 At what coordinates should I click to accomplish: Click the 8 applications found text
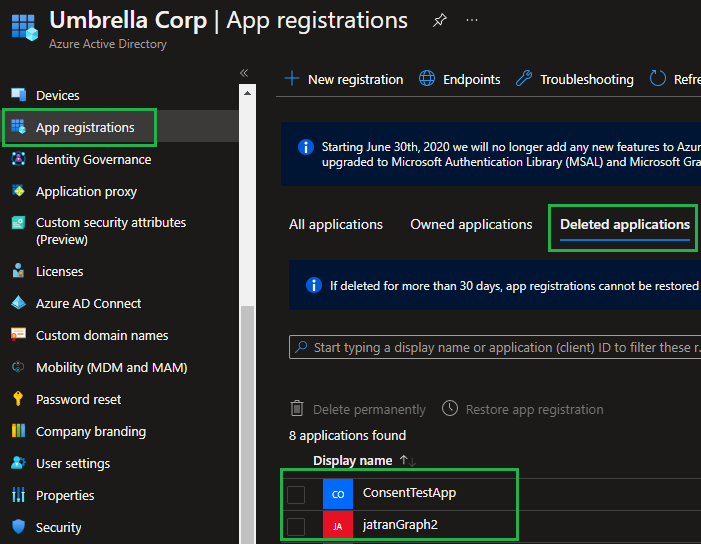[x=347, y=435]
